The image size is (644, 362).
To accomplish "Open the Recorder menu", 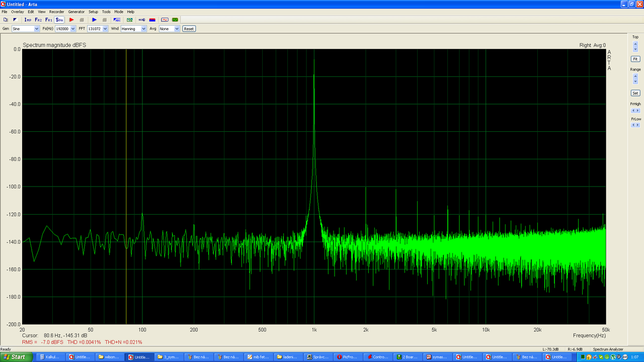I will point(57,12).
